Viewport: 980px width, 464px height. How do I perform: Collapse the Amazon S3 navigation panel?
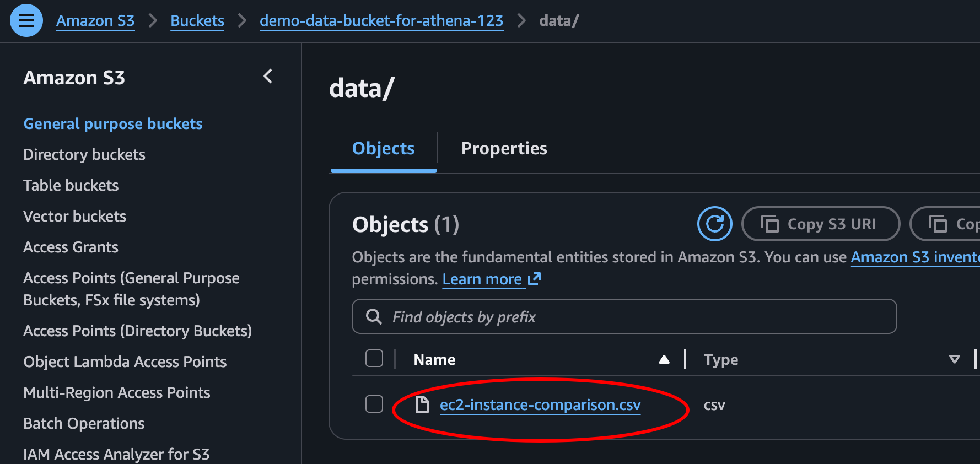(x=268, y=77)
